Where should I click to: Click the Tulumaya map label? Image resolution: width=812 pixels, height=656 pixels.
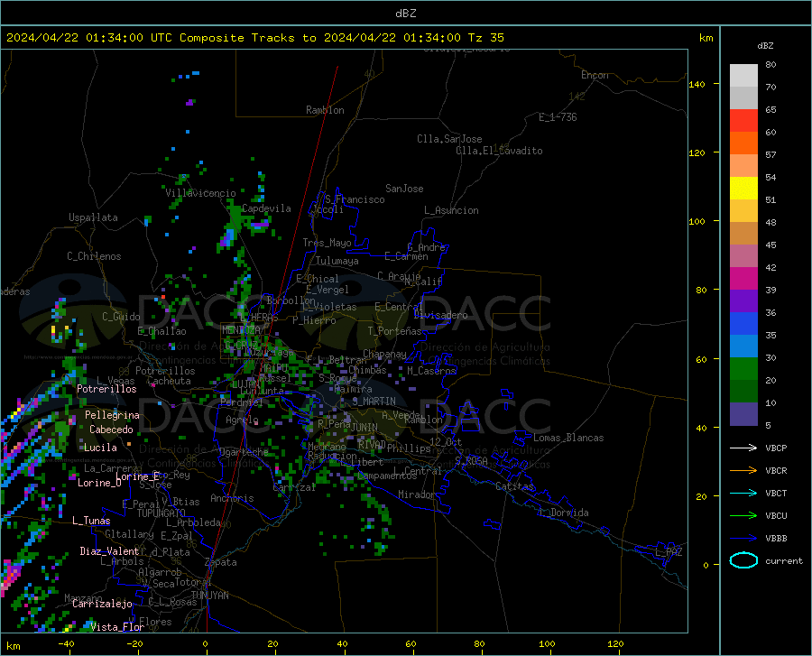[x=337, y=261]
